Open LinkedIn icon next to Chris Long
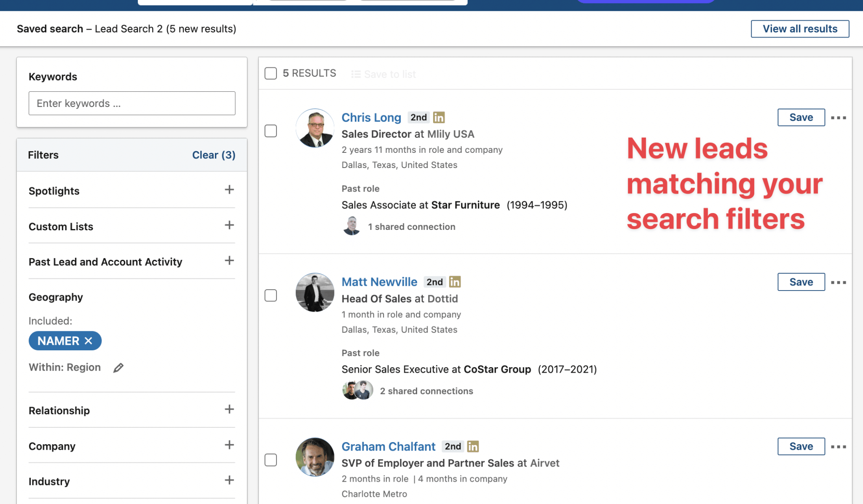 [x=439, y=117]
